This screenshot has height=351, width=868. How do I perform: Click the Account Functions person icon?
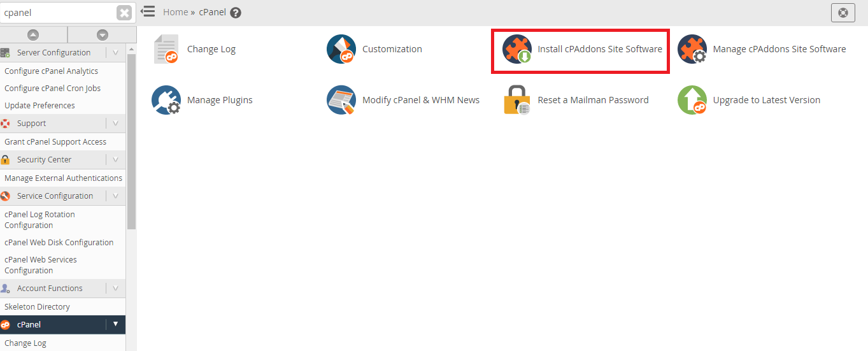(5, 289)
